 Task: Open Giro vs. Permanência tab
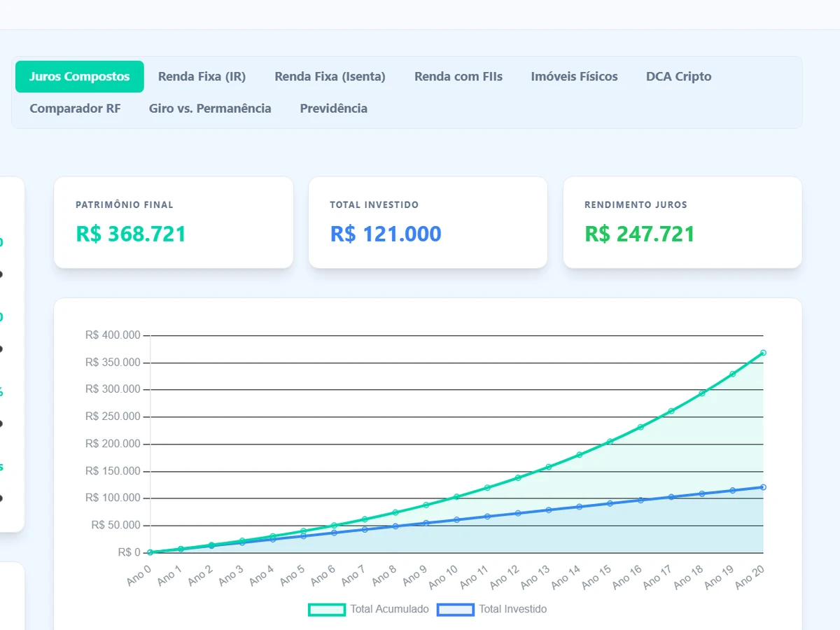pos(210,108)
